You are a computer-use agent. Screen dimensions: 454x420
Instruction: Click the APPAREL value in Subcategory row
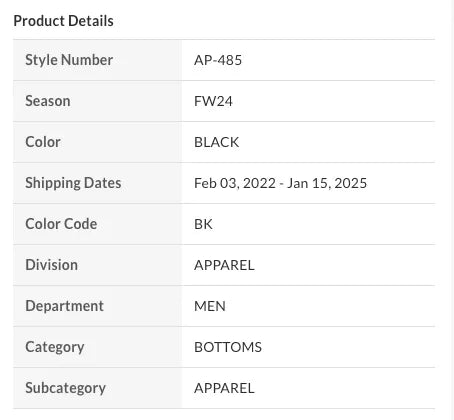[224, 388]
